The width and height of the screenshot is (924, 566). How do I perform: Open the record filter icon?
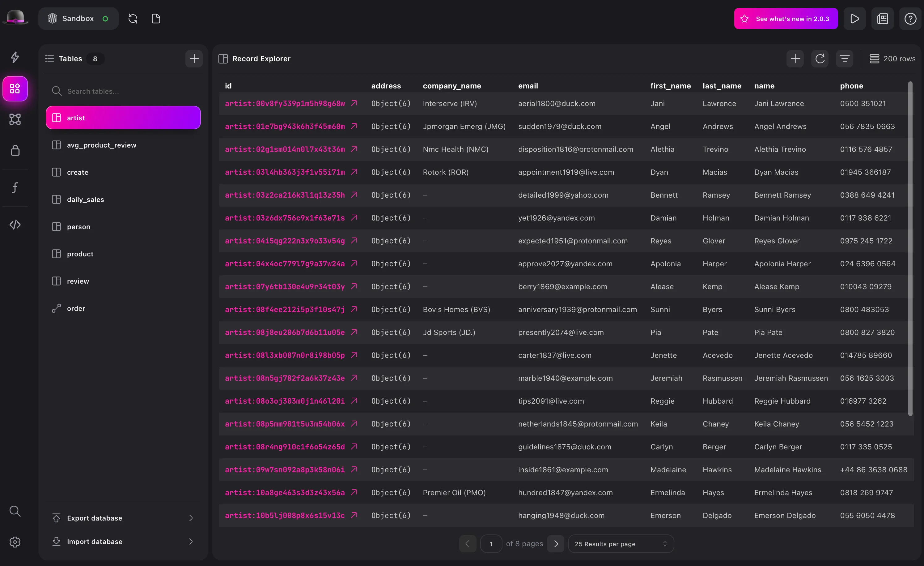tap(845, 58)
